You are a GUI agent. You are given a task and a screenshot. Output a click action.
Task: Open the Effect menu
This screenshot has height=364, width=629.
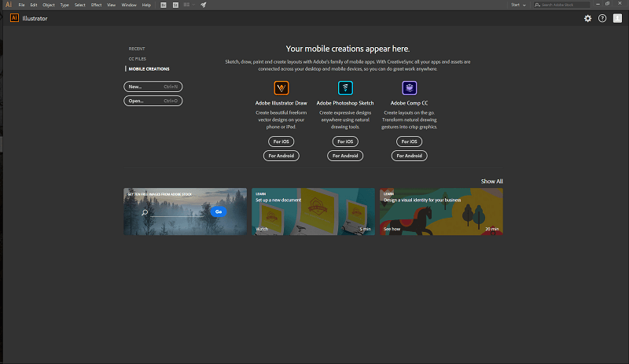[96, 5]
